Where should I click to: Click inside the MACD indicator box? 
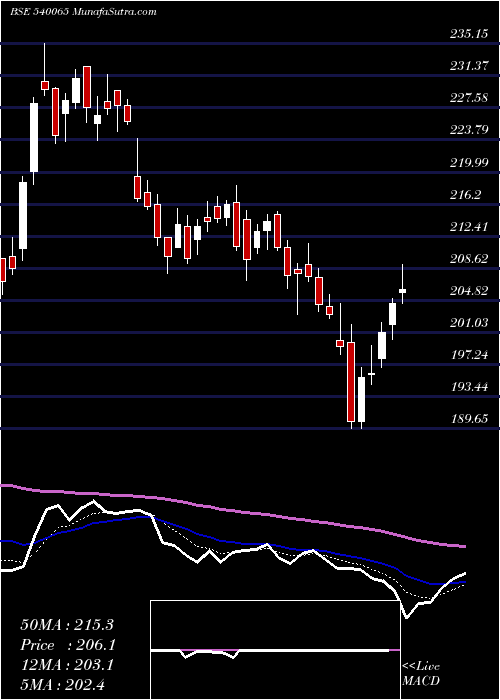(275, 650)
